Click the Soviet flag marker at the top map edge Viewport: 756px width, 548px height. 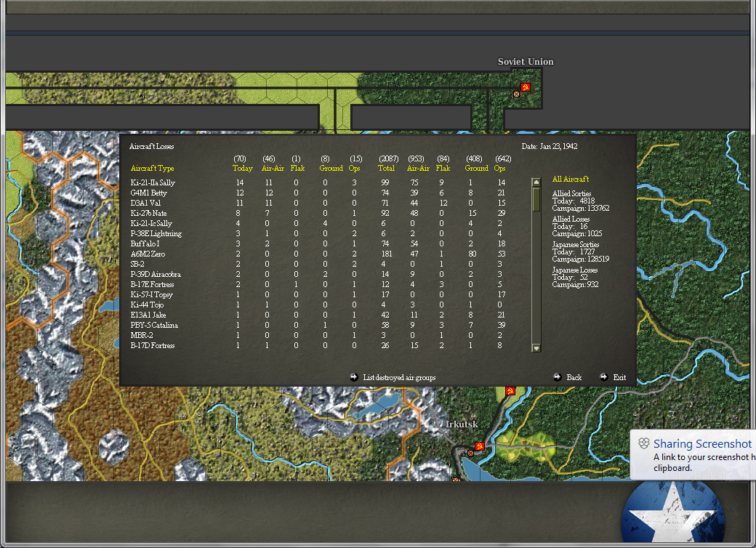point(526,86)
